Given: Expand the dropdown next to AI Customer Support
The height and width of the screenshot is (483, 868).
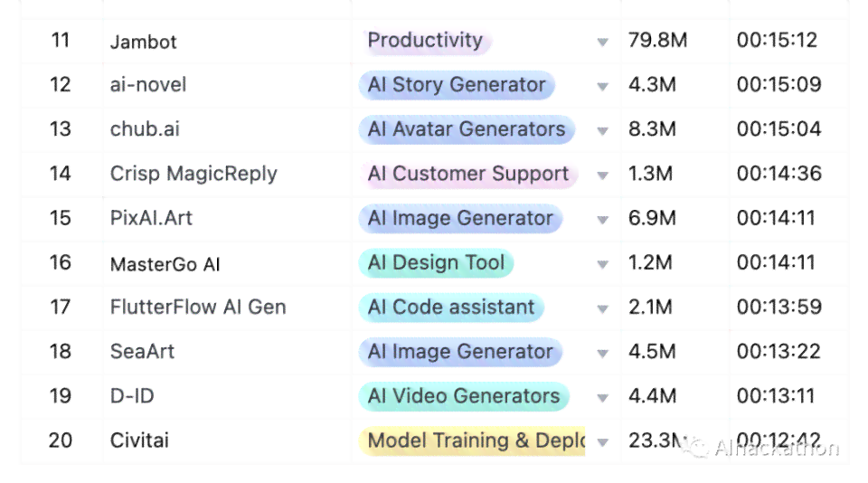Looking at the screenshot, I should click(603, 175).
